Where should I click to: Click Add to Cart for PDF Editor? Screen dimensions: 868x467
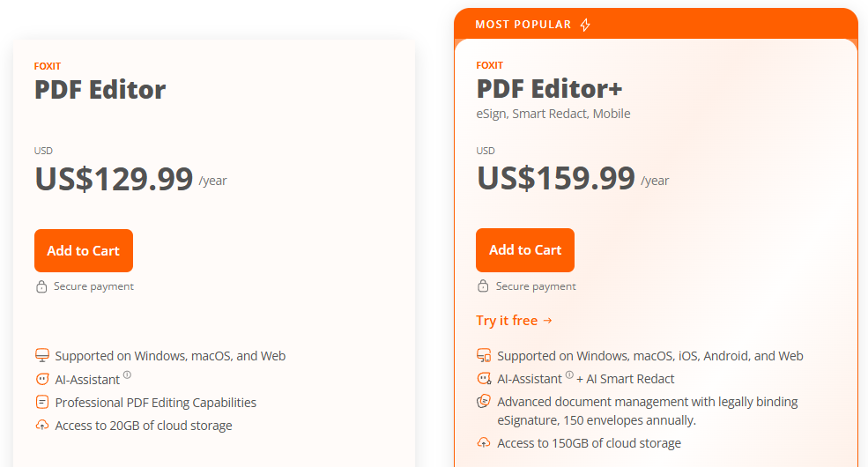point(84,250)
